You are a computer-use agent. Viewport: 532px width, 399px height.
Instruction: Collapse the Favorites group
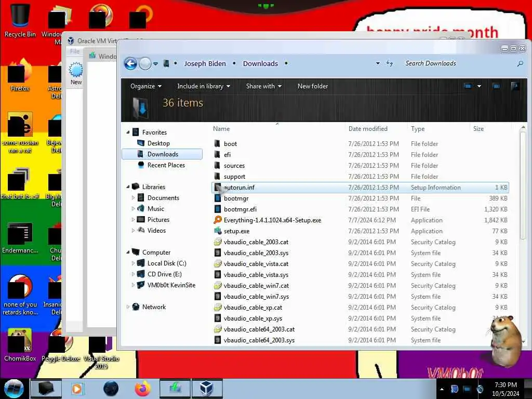coord(128,132)
